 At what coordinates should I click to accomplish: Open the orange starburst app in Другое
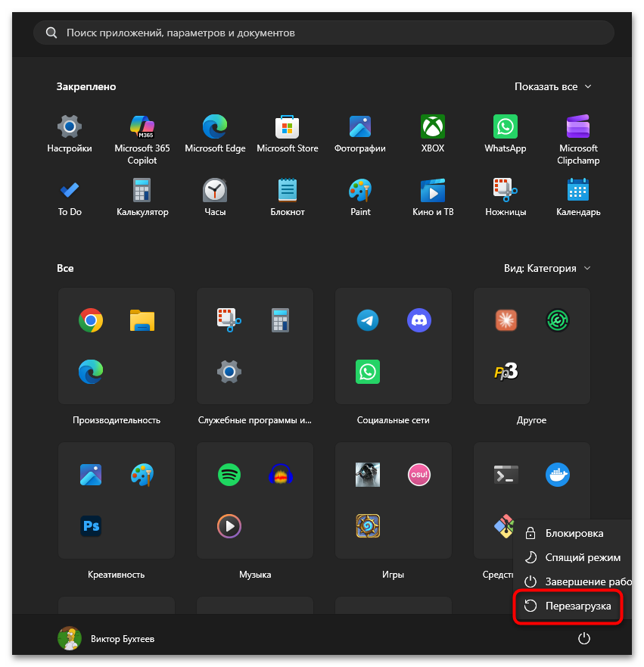[506, 320]
